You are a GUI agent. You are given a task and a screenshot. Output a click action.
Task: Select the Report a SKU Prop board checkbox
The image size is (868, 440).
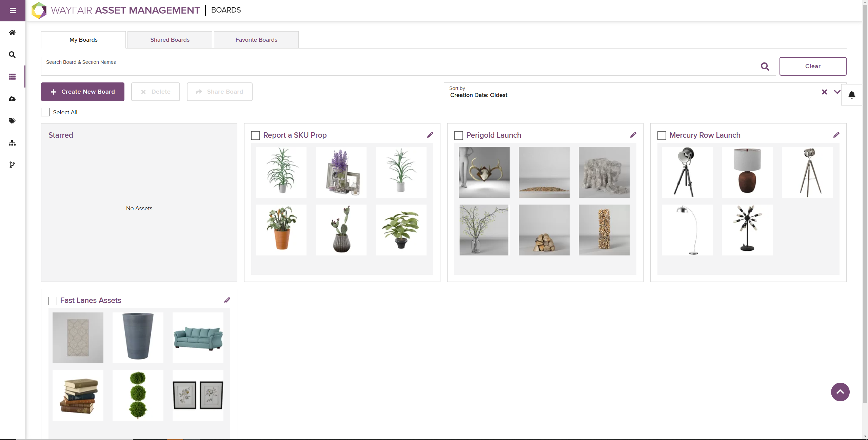click(255, 135)
